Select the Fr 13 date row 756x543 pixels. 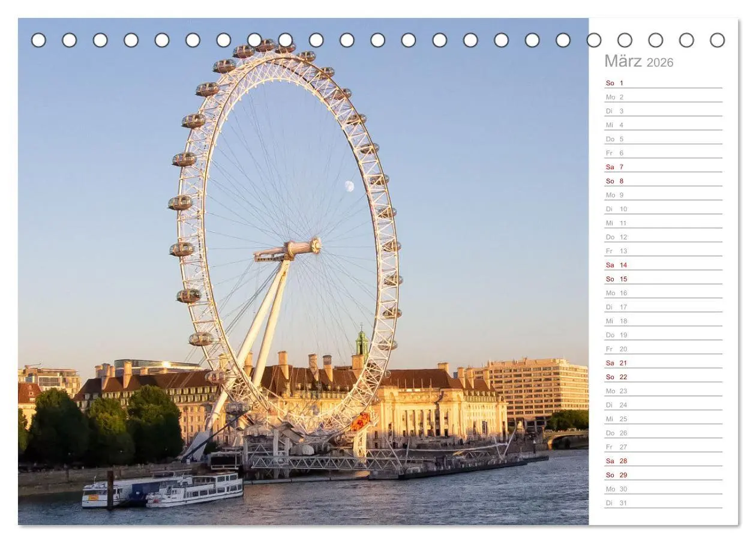[x=663, y=250]
